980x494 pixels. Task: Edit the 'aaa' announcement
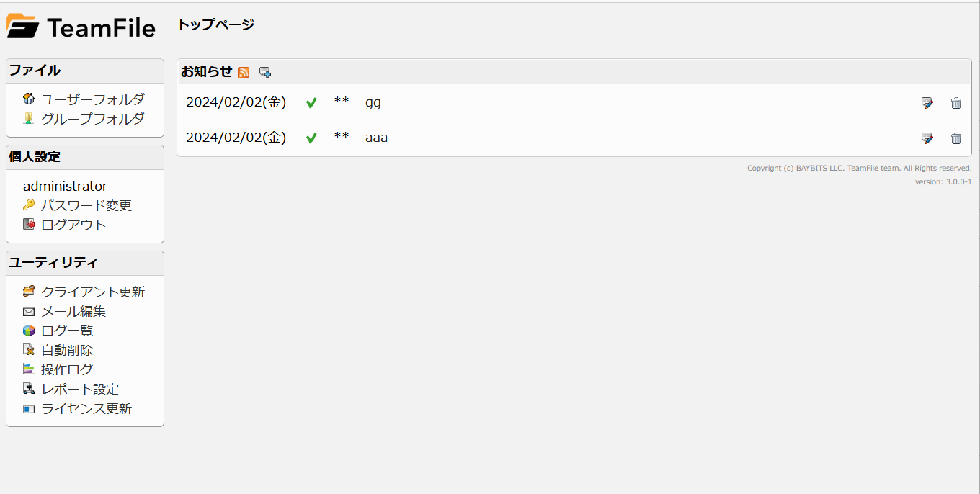pos(927,138)
